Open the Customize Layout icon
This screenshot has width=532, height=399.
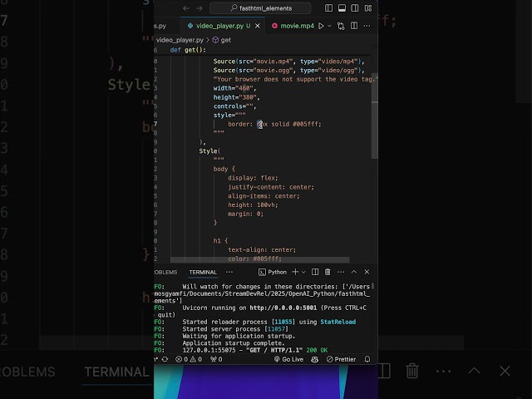368,8
